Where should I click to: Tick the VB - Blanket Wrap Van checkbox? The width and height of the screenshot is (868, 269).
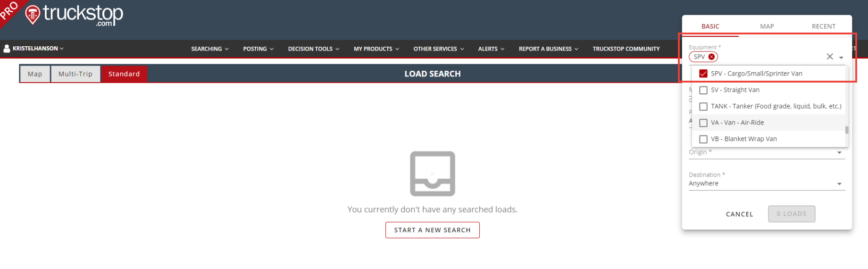pyautogui.click(x=703, y=139)
